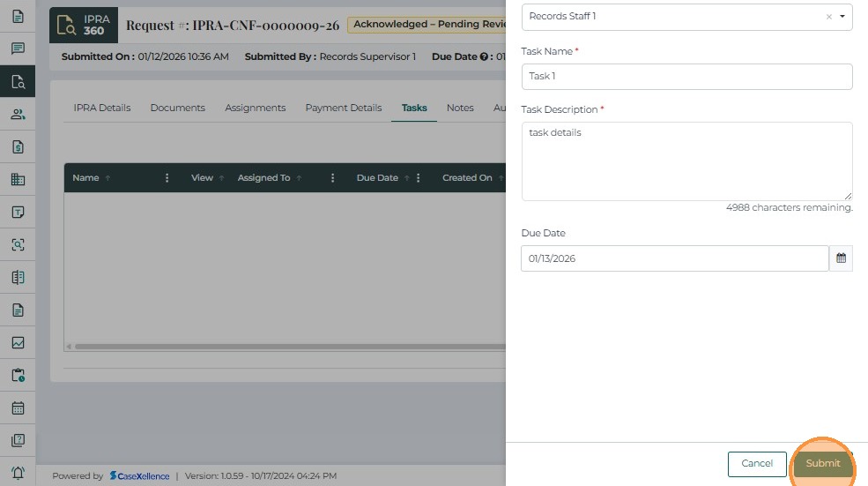Viewport: 868px width, 486px height.
Task: Select the highlighted document search sidebar icon
Action: pyautogui.click(x=18, y=81)
